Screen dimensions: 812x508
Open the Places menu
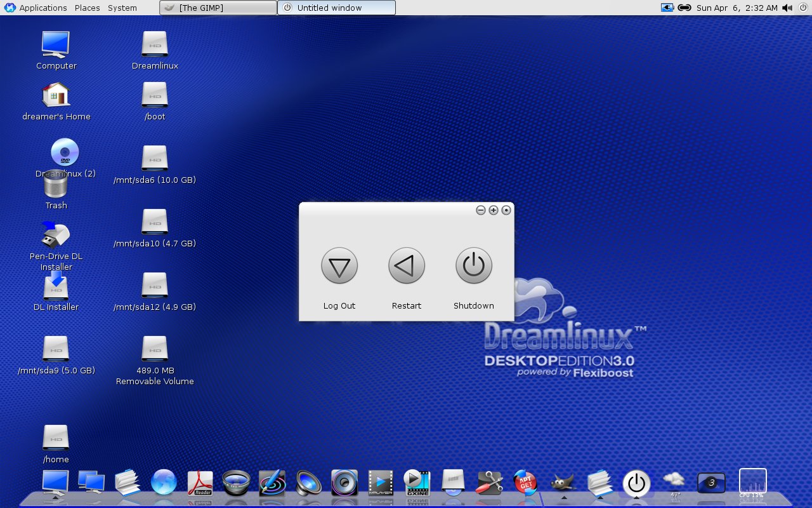[x=87, y=8]
